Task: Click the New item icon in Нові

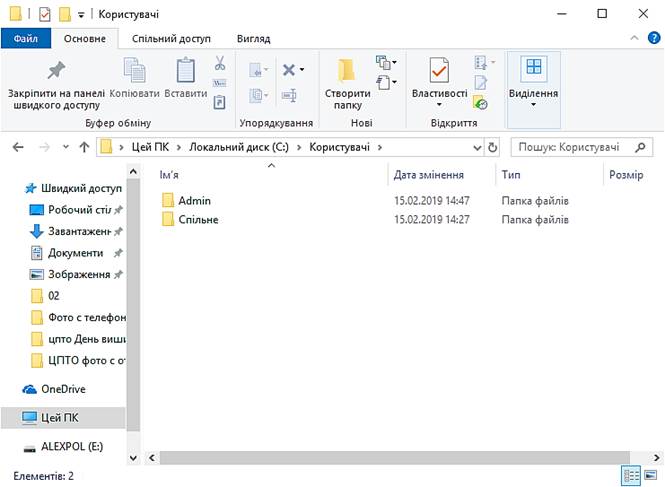Action: pos(383,63)
